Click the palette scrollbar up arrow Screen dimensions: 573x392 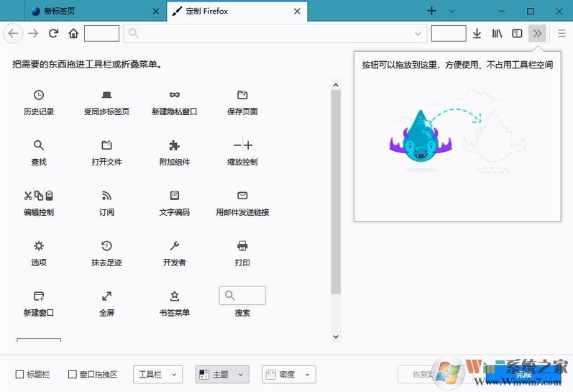coord(336,85)
